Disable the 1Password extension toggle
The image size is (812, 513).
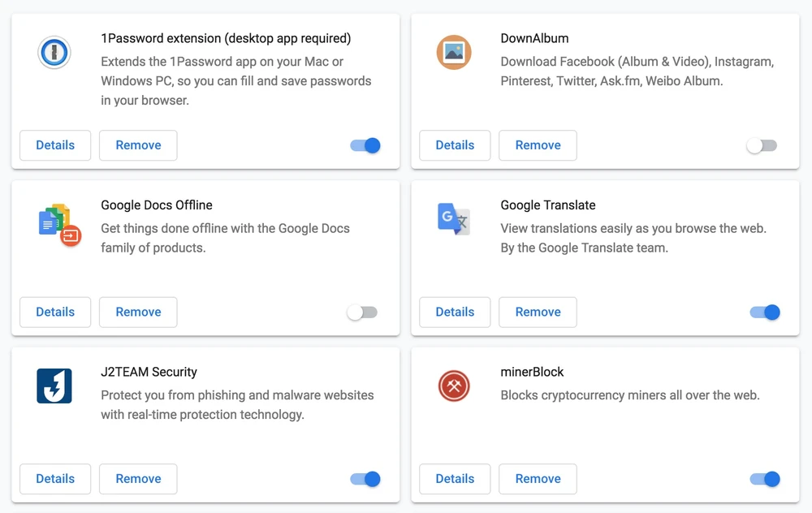(x=365, y=145)
